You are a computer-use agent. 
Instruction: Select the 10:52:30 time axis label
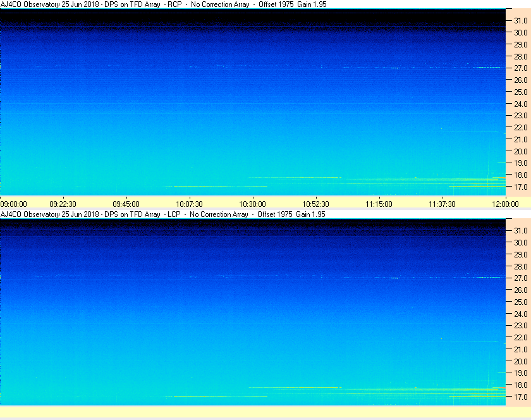coord(315,204)
